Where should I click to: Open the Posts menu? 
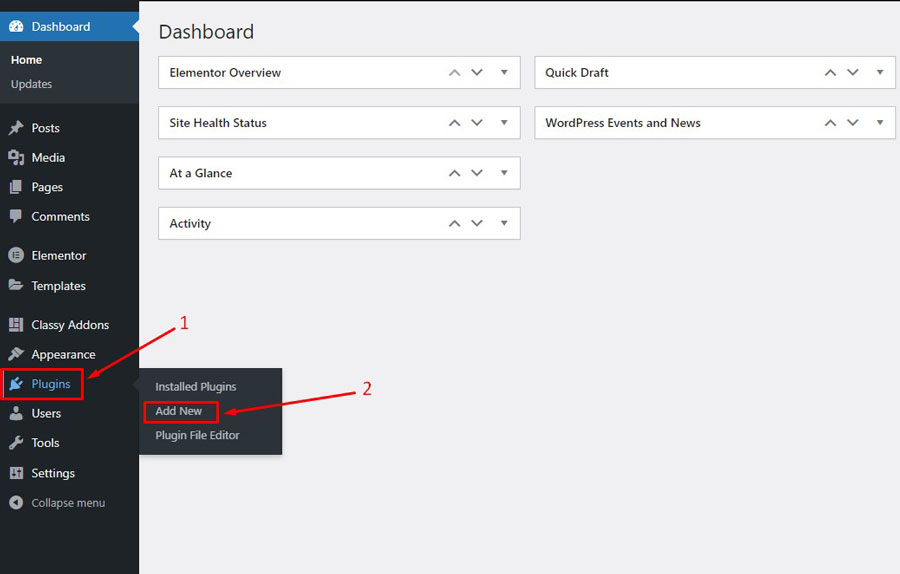[45, 128]
